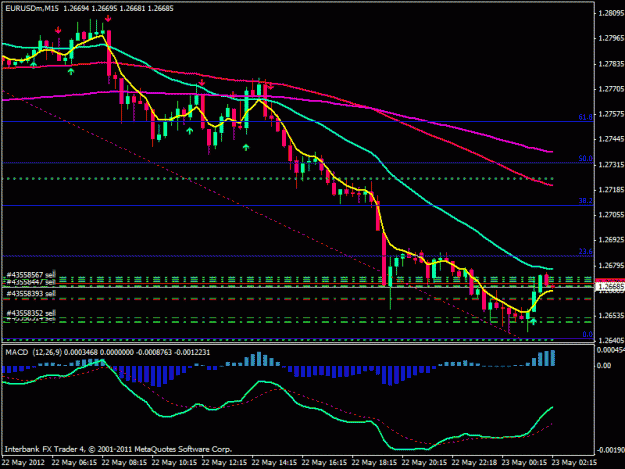The width and height of the screenshot is (625, 469).
Task: Pick the 1.27445 price scale label
Action: click(x=611, y=139)
